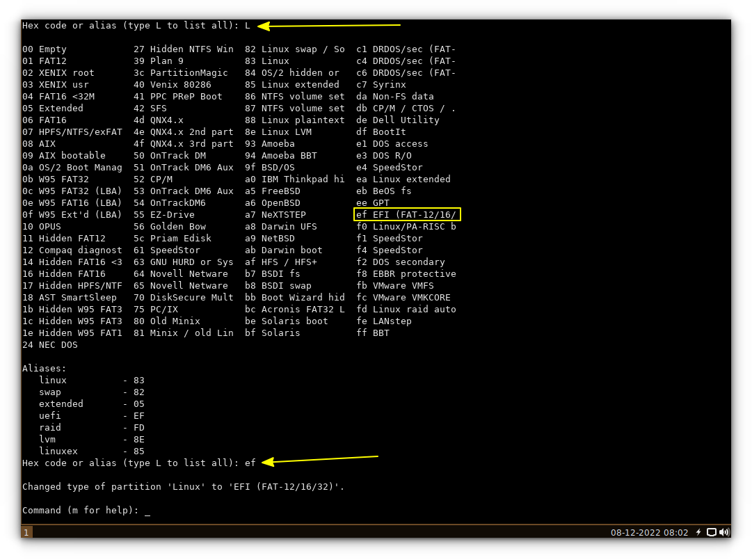Screen dimensions: 752x560
Task: Click the speaker volume icon in the status bar
Action: 723,532
